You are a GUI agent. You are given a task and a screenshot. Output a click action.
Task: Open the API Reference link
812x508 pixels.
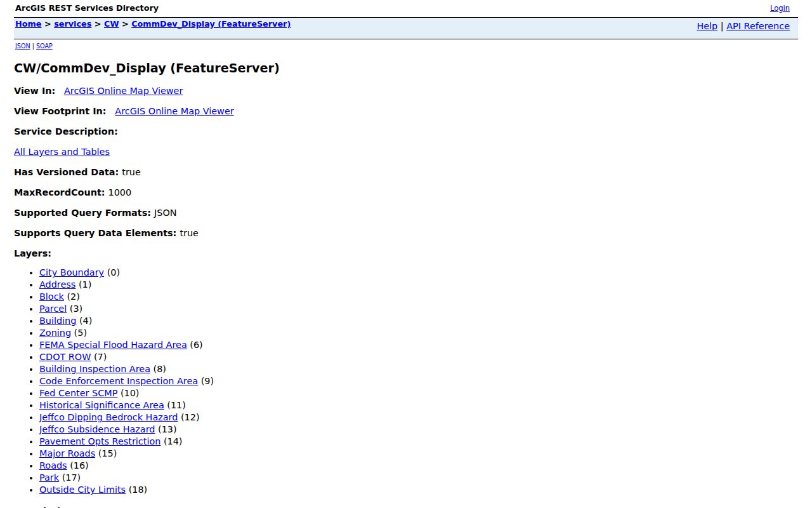click(758, 26)
